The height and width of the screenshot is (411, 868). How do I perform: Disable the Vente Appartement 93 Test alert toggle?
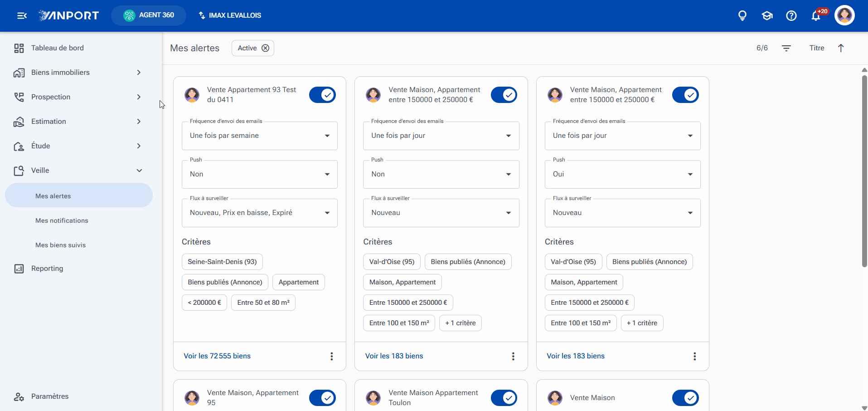pos(323,95)
